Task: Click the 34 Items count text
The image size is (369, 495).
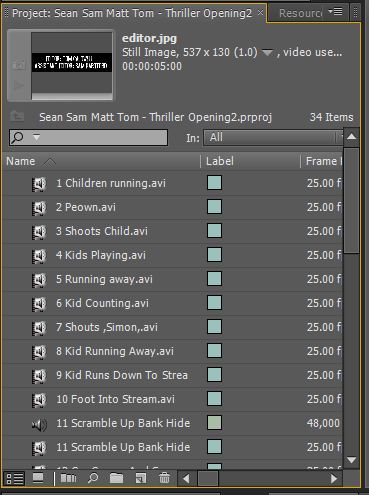Action: 331,117
